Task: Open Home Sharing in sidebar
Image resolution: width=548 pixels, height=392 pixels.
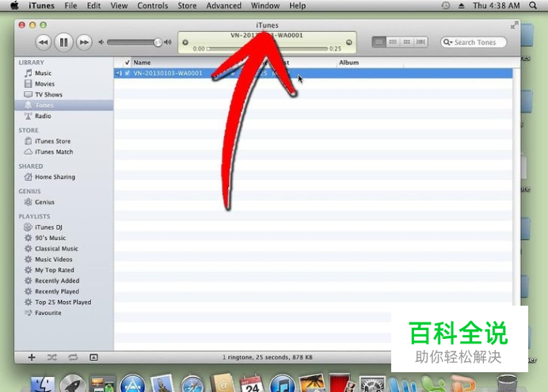Action: coord(55,177)
